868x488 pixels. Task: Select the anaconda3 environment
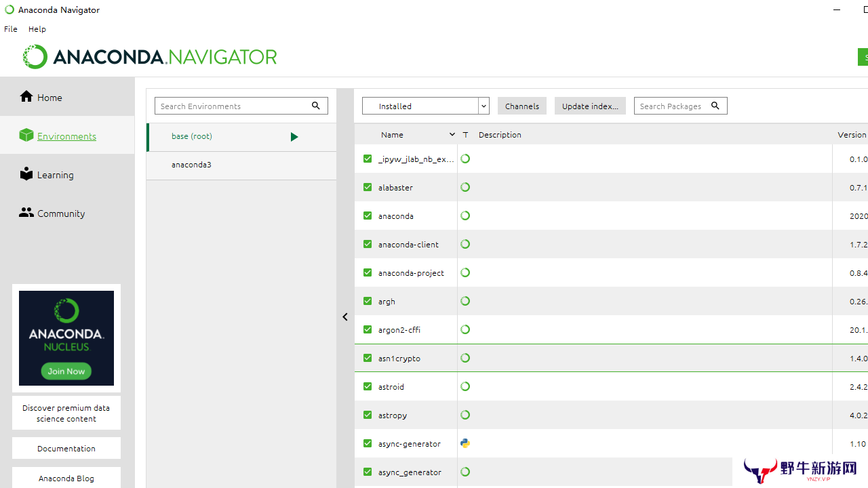click(x=241, y=165)
